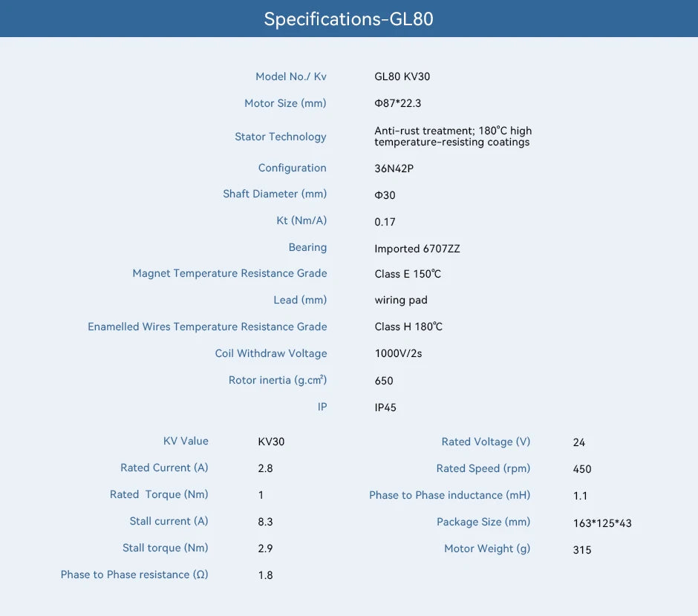Click the Imported 6707ZZ bearing value
The width and height of the screenshot is (698, 616).
[417, 249]
